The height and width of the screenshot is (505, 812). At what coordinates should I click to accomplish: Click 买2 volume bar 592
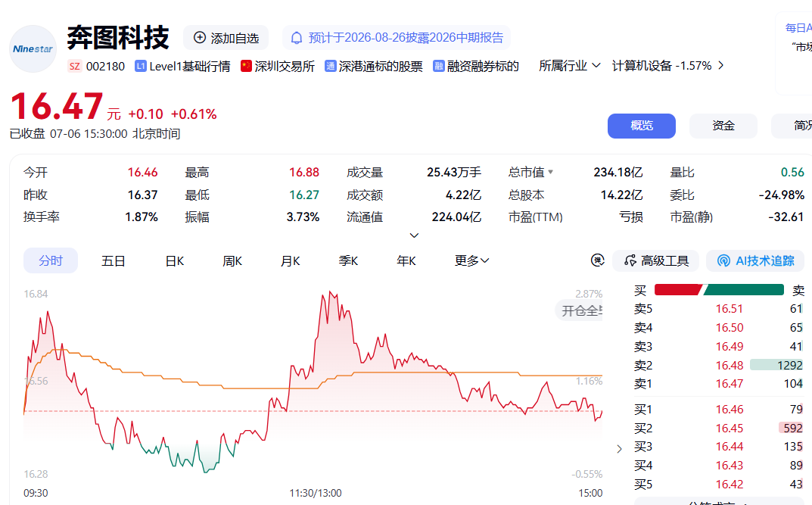click(x=791, y=429)
